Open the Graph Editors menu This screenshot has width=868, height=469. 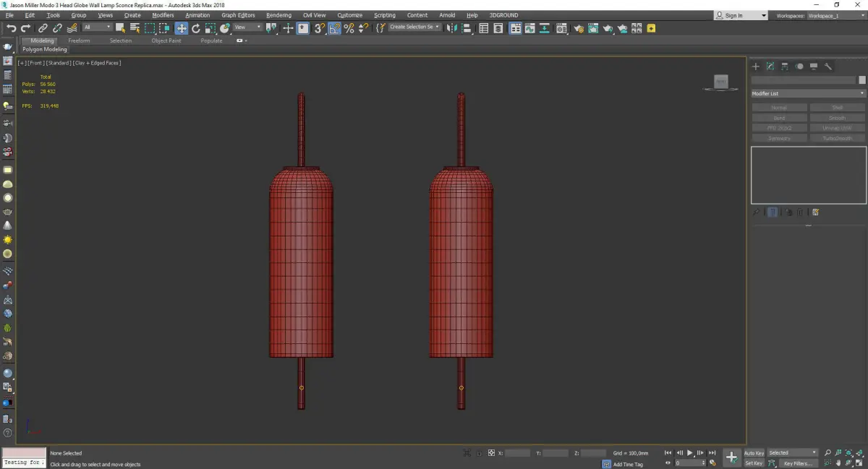(x=238, y=15)
